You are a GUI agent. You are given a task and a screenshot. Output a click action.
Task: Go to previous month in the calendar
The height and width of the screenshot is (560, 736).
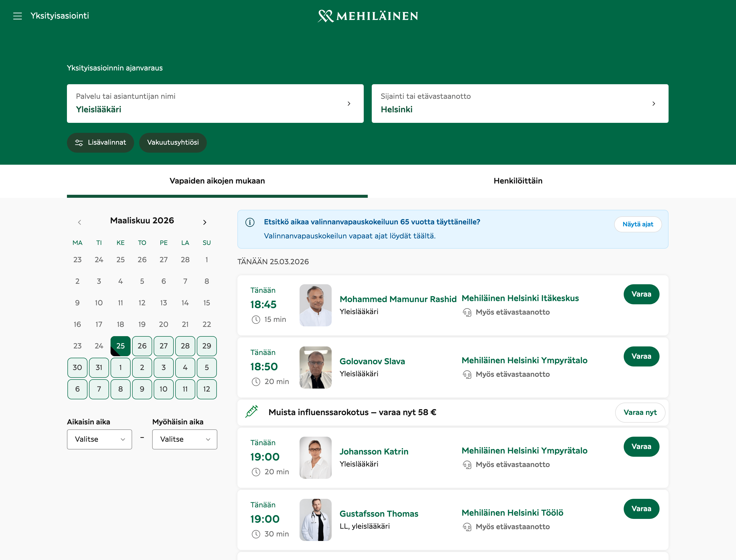79,222
